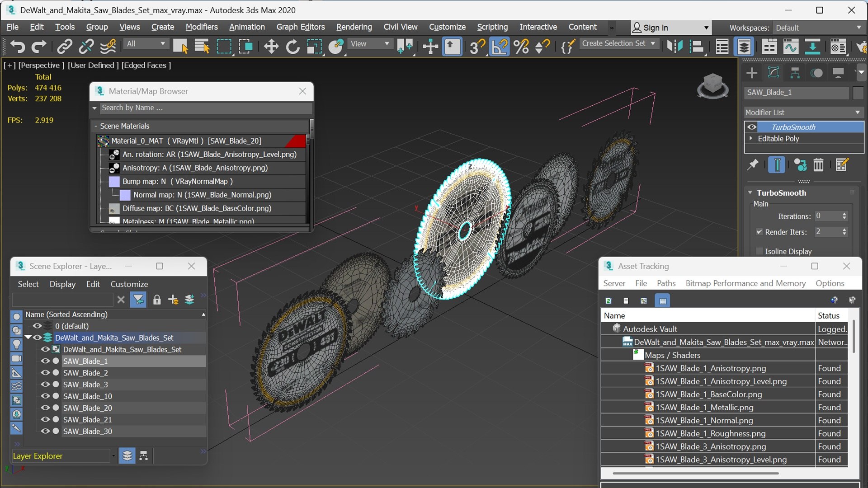Open Customize menu in Scene Explorer
The height and width of the screenshot is (488, 868).
[129, 284]
